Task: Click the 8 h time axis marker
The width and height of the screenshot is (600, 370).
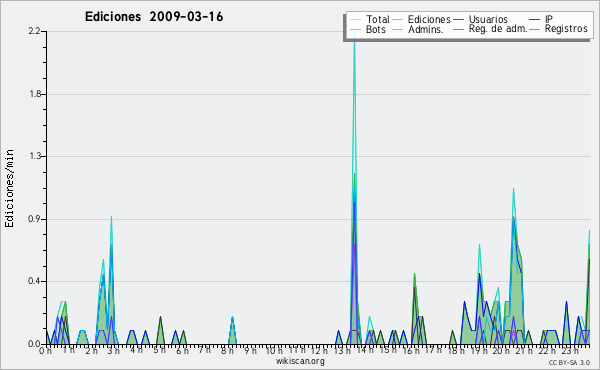Action: 227,351
